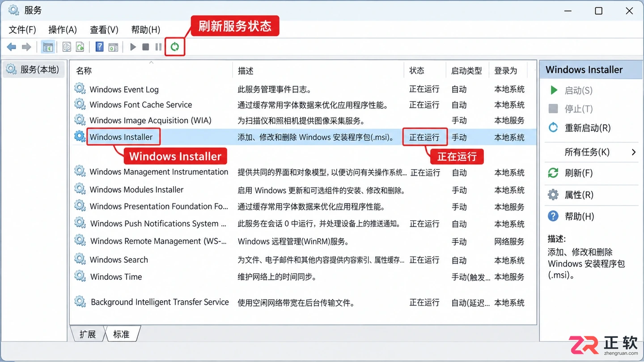
Task: Open the 查看(V) menu
Action: pos(104,30)
